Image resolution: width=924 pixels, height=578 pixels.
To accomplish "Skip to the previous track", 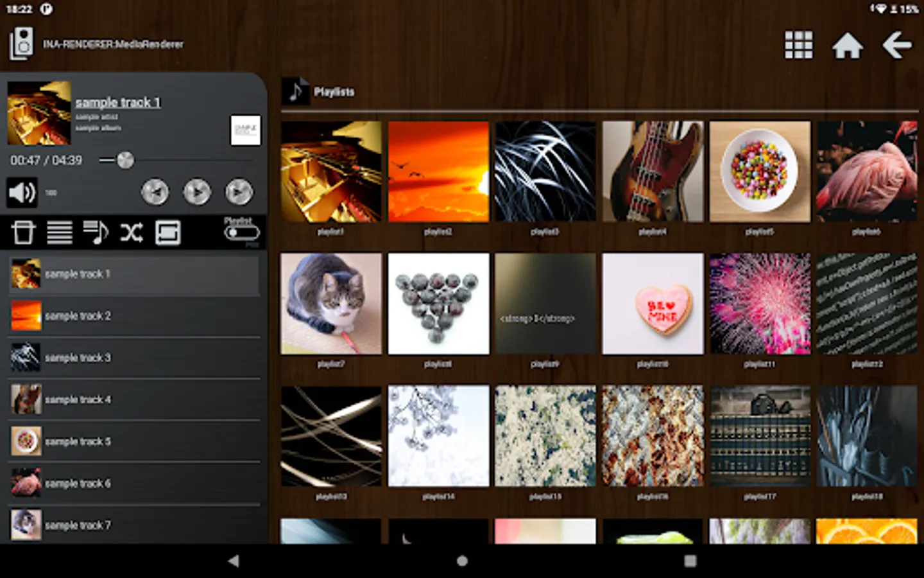I will point(155,192).
